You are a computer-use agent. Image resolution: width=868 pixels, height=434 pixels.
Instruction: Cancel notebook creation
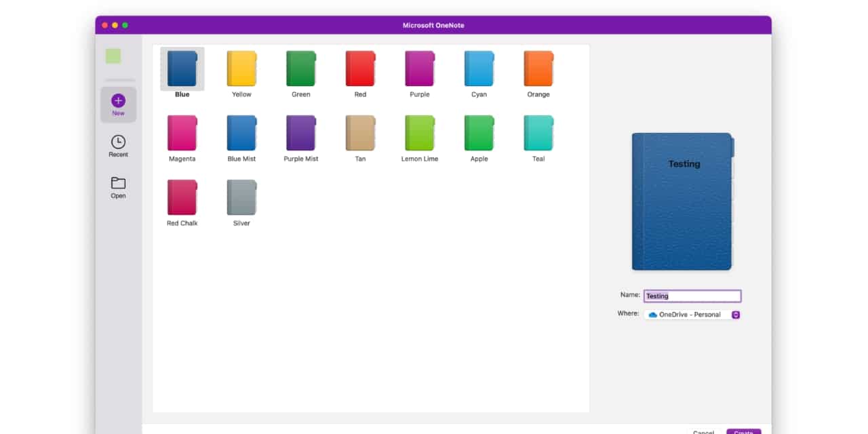point(703,431)
